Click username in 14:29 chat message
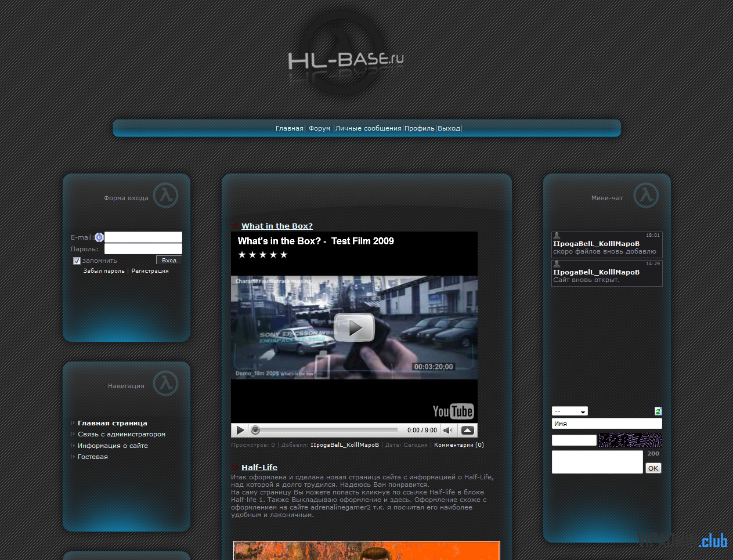 tap(596, 272)
